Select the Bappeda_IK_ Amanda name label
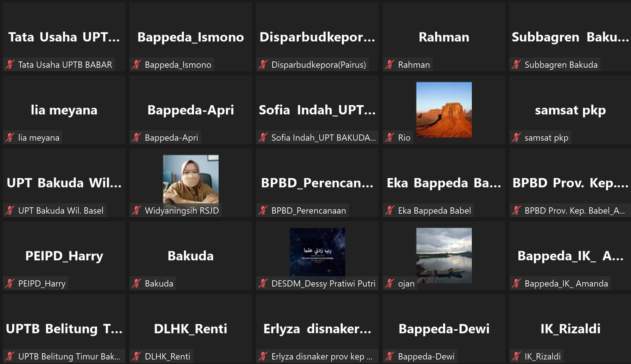 (x=566, y=283)
